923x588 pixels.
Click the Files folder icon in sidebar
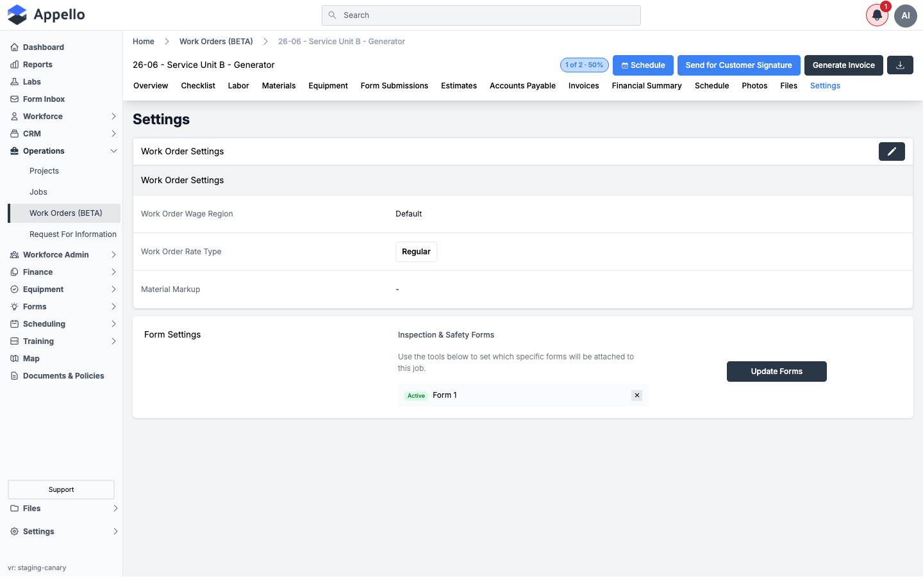(14, 509)
